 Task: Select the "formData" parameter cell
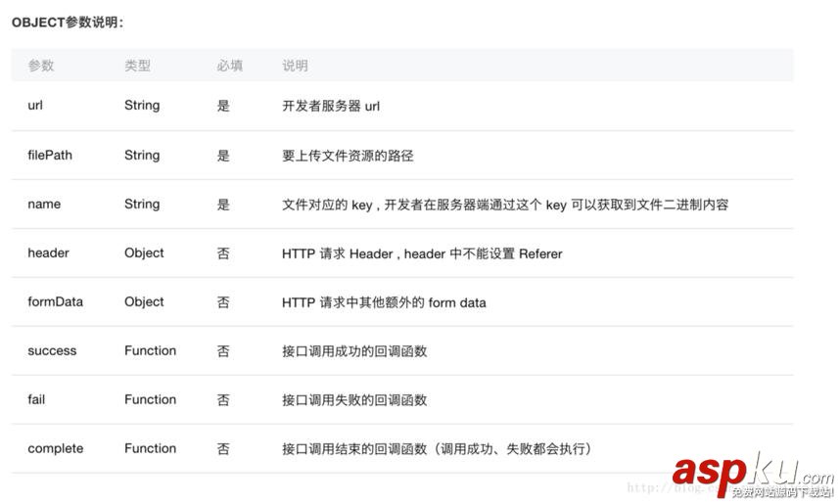pyautogui.click(x=55, y=301)
